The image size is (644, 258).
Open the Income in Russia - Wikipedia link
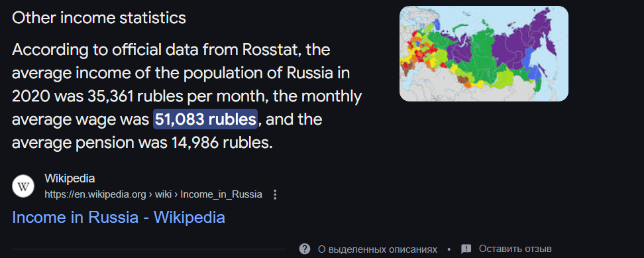119,218
